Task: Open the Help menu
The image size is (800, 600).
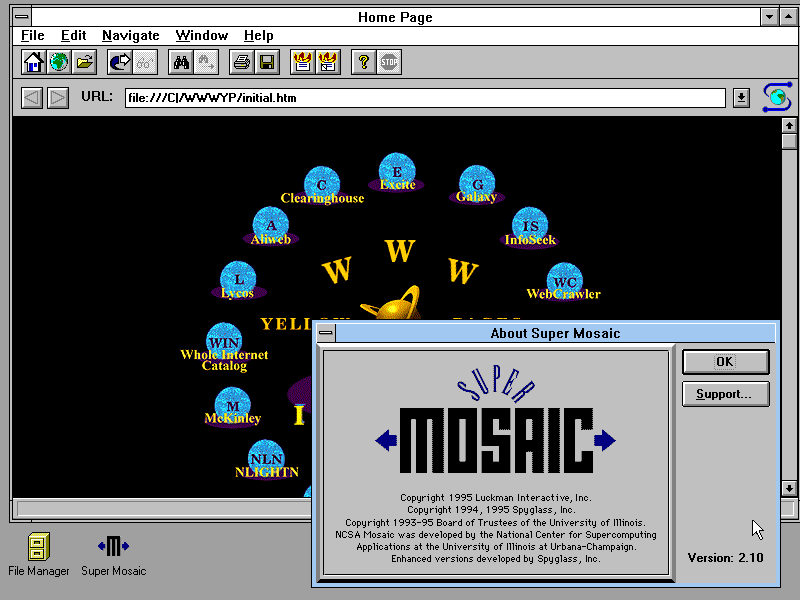Action: pos(259,35)
